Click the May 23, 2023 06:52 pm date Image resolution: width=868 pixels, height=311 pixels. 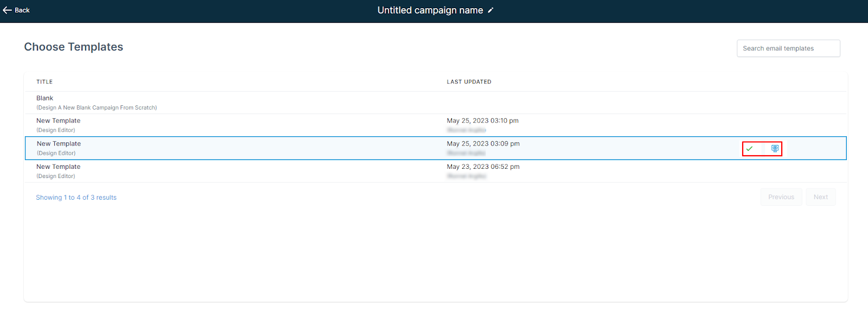[483, 167]
